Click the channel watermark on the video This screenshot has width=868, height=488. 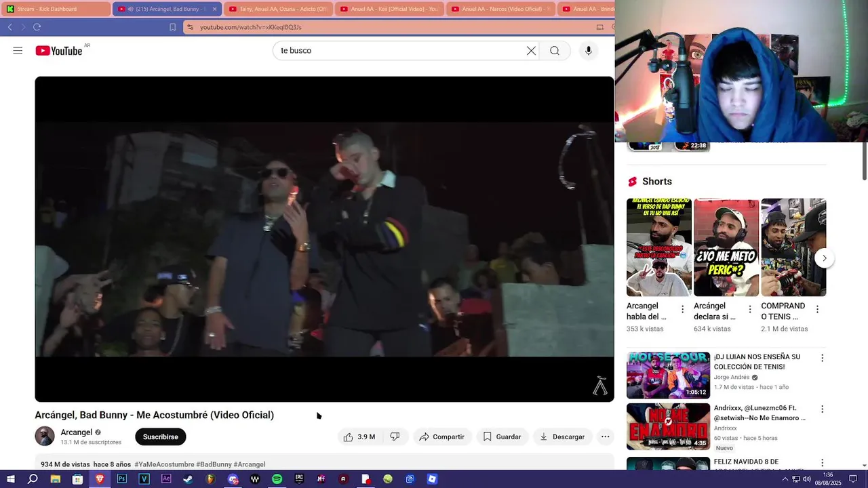[x=600, y=386]
